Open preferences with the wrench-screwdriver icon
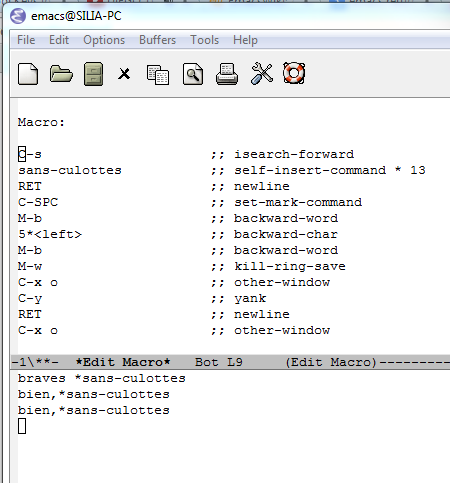The image size is (450, 483). [x=262, y=73]
